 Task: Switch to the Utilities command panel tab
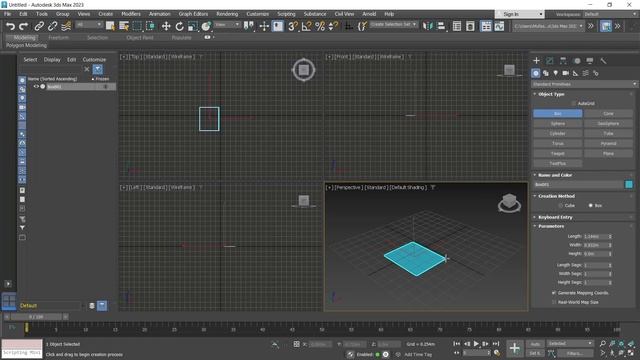pyautogui.click(x=603, y=61)
